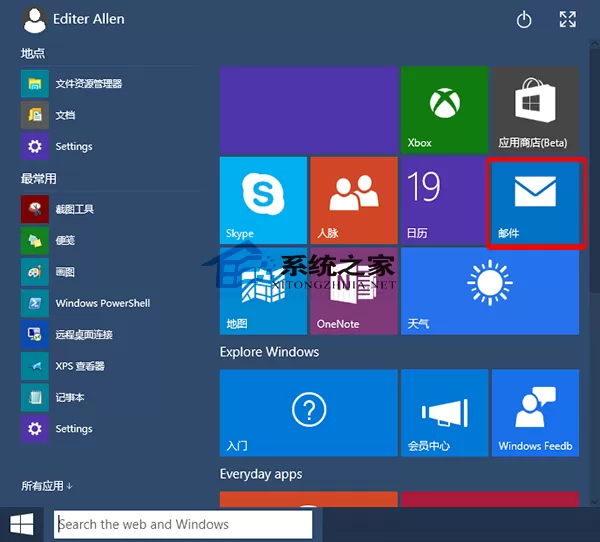The image size is (600, 542).
Task: Click the Search the web and Windows box
Action: pos(183,524)
